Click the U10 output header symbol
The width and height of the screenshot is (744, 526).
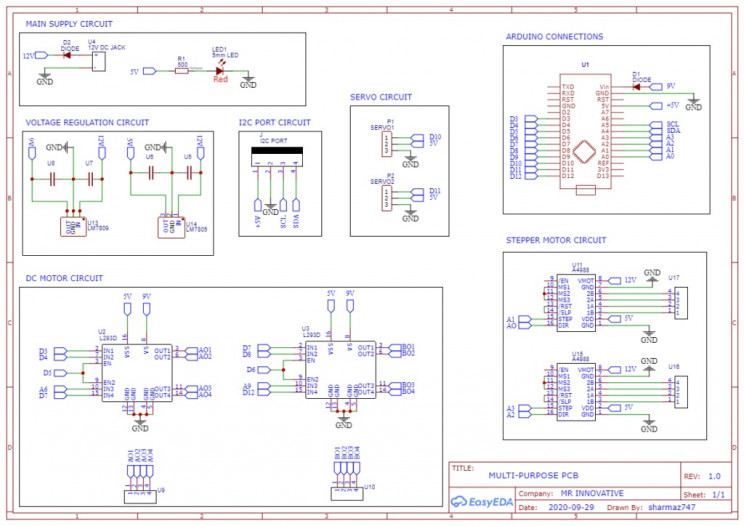(347, 493)
